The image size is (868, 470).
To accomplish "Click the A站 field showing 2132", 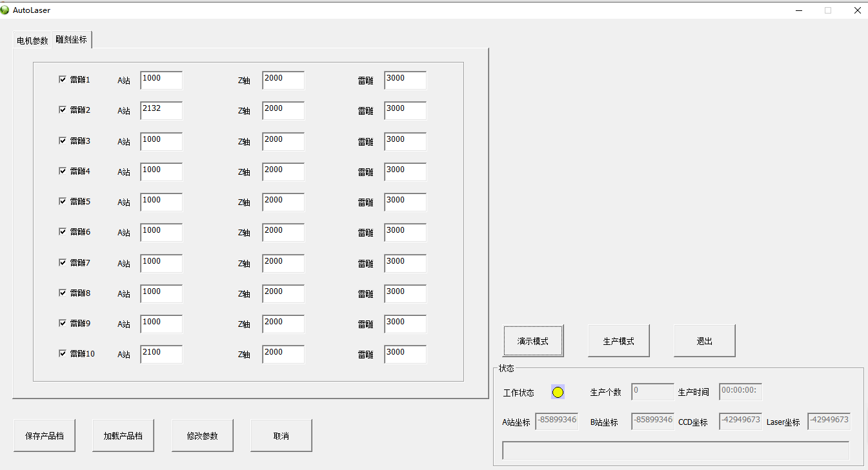I will click(x=161, y=111).
